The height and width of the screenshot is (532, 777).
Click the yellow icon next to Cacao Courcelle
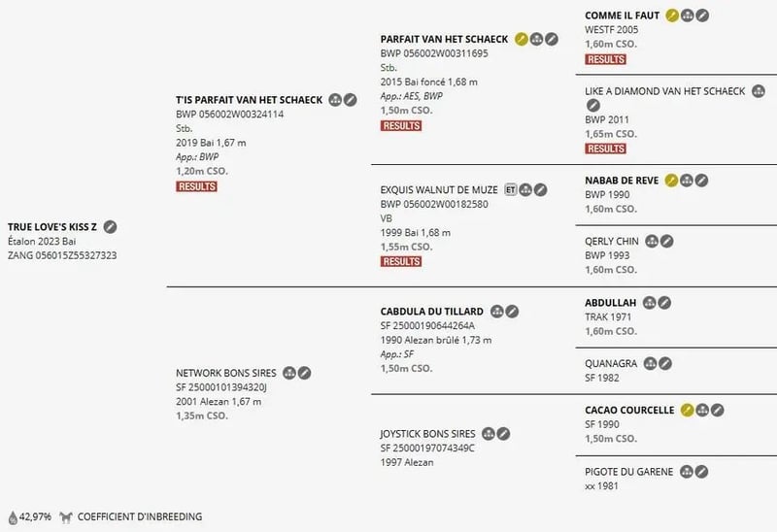click(x=687, y=411)
